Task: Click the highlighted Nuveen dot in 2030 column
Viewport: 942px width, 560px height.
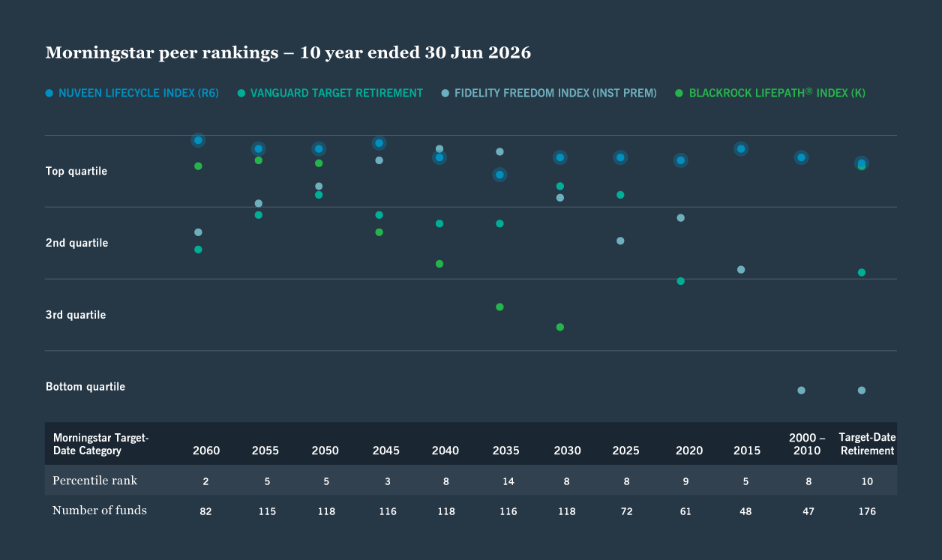Action: (x=560, y=157)
